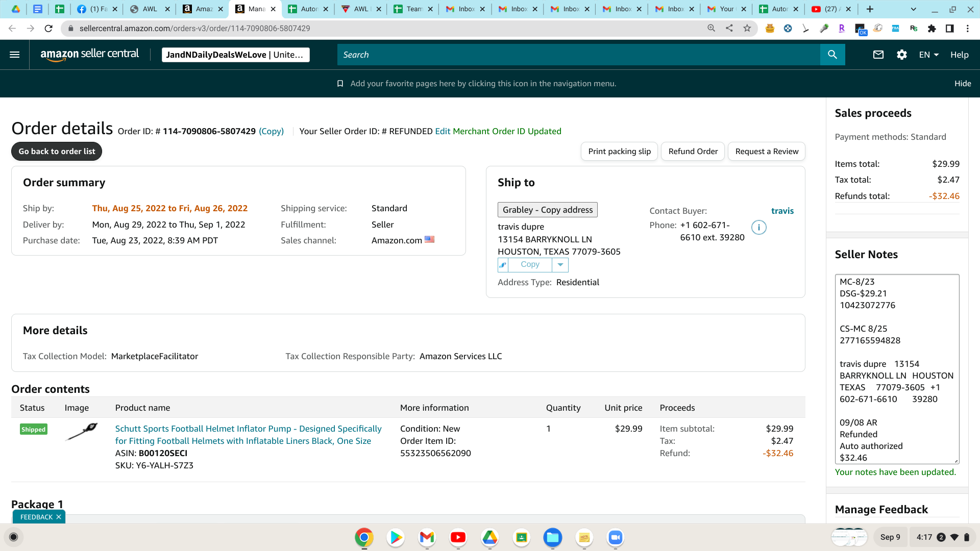Open Chrome from the shelf

click(364, 537)
